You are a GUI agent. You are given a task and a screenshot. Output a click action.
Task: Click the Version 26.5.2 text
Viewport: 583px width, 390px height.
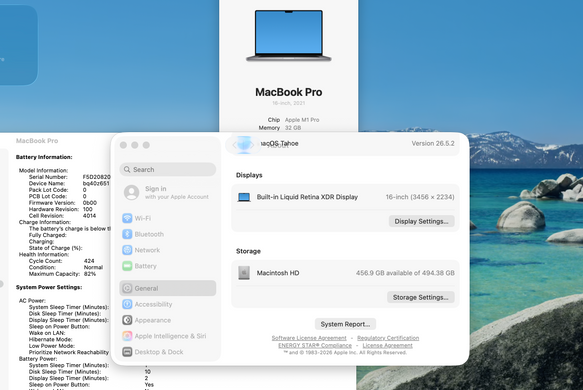(433, 143)
